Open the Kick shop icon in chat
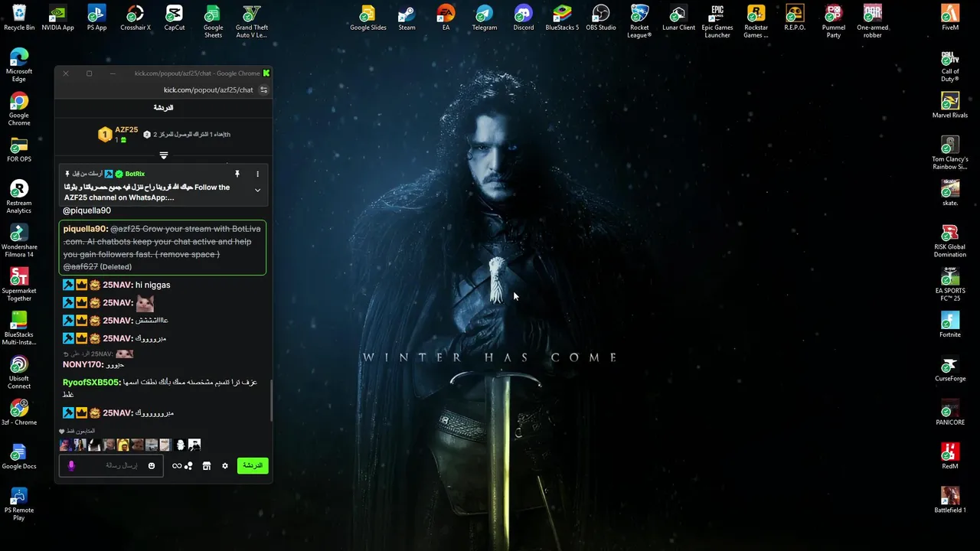980x551 pixels. tap(206, 465)
